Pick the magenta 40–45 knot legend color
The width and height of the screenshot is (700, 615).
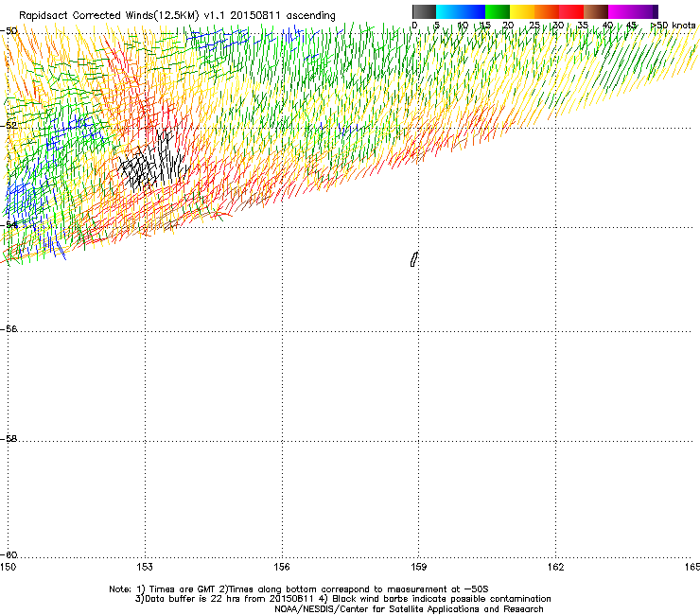(x=621, y=11)
